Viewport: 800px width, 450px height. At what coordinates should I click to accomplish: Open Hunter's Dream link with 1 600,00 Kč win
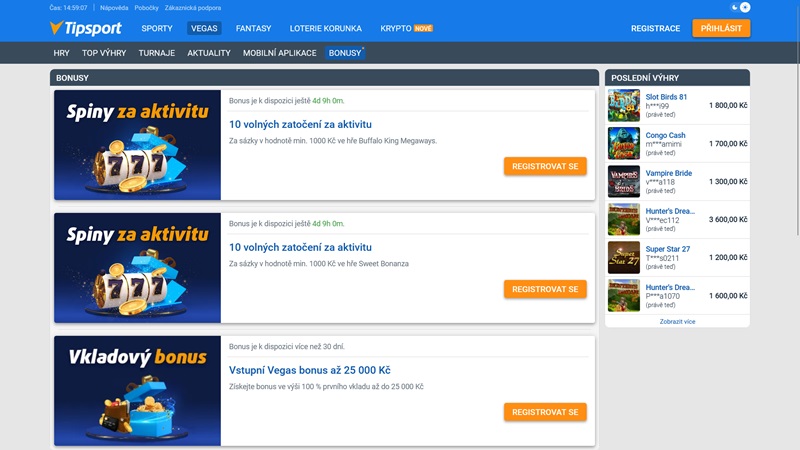[x=670, y=287]
